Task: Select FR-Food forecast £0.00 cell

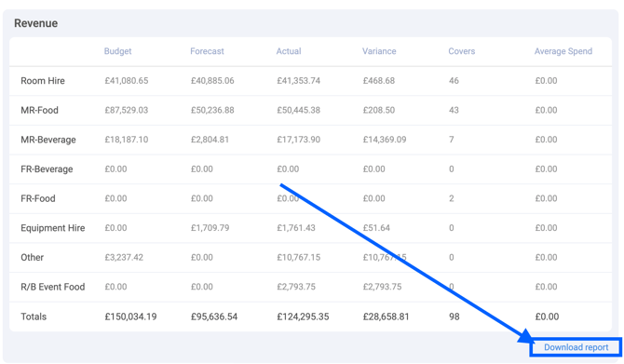Action: click(202, 198)
